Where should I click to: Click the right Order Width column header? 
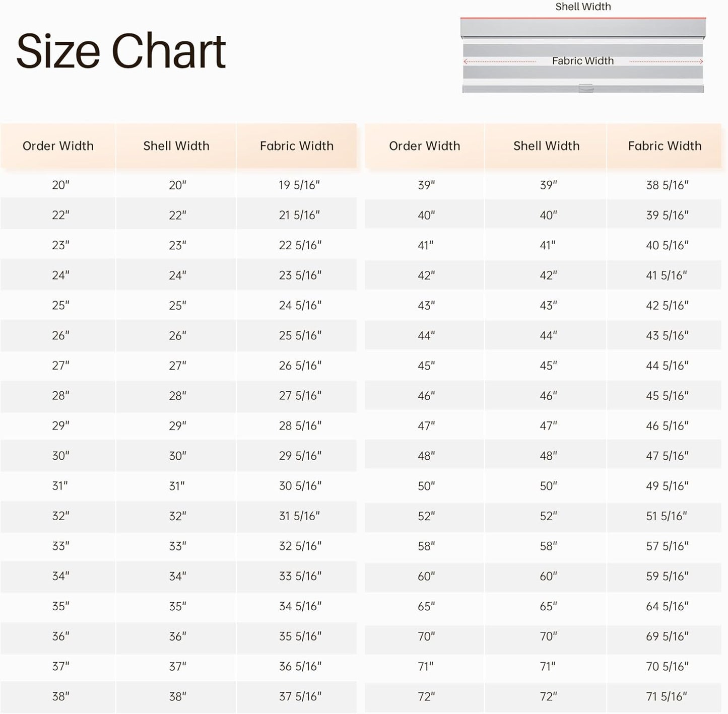pos(425,146)
